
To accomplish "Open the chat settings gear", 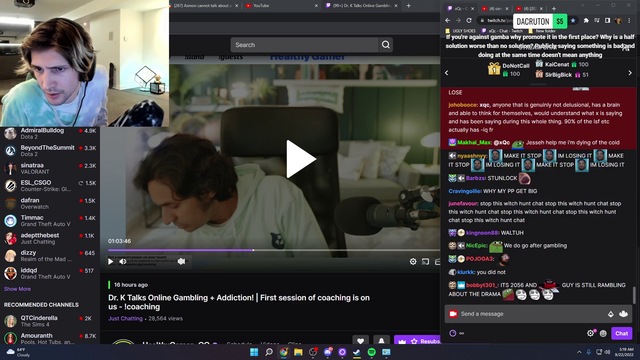I will point(590,333).
